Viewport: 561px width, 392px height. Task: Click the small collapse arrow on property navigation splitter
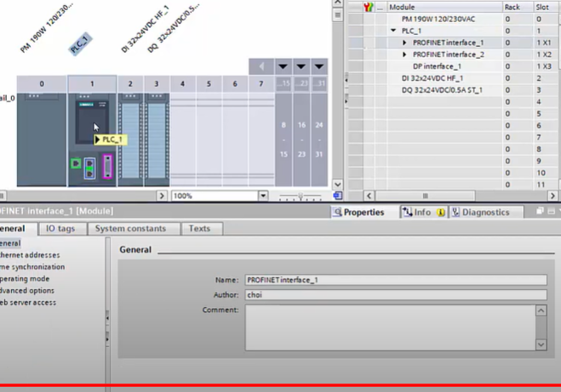[x=107, y=317]
